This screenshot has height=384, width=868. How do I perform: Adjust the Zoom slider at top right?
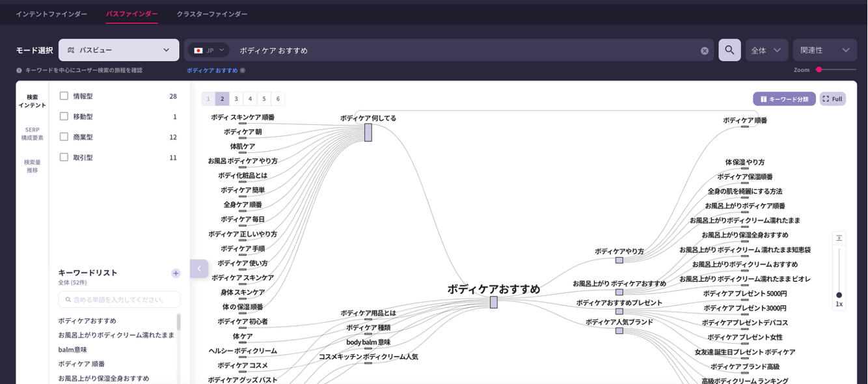coord(819,70)
